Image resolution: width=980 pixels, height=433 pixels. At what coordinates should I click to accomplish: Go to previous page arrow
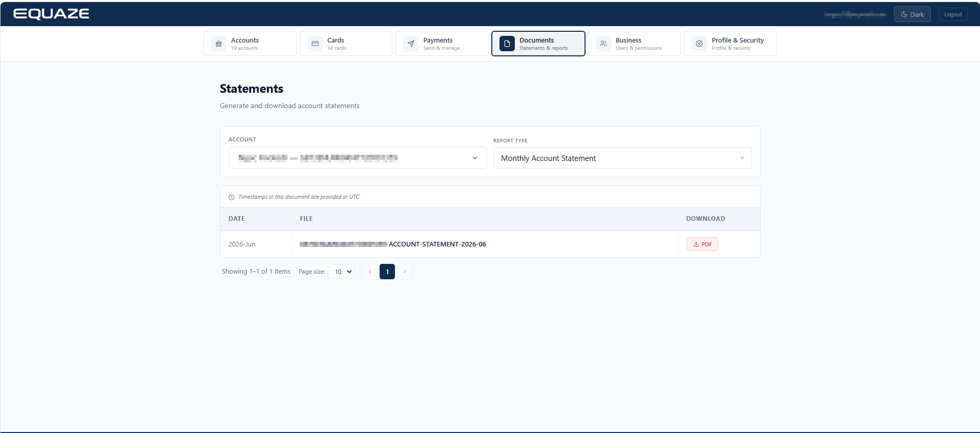[x=370, y=272]
